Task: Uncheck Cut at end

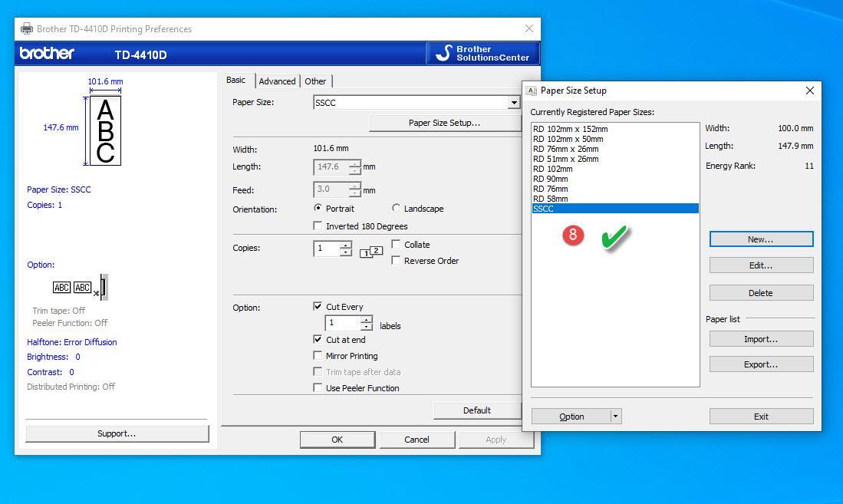Action: coord(318,339)
